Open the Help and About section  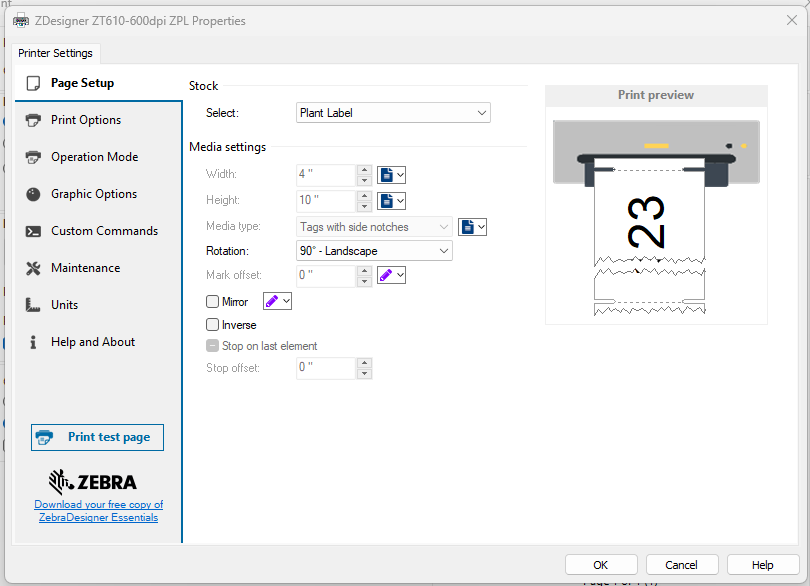(x=98, y=342)
